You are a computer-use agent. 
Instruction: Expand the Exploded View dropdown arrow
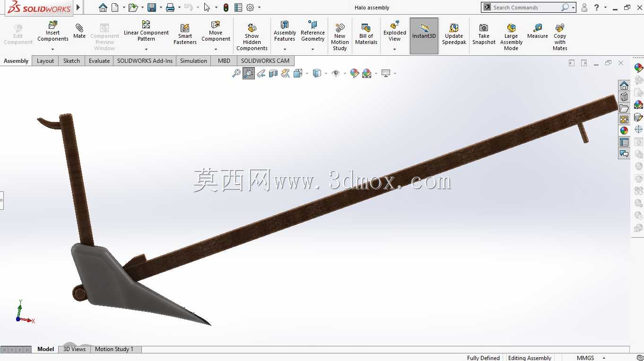[x=395, y=49]
